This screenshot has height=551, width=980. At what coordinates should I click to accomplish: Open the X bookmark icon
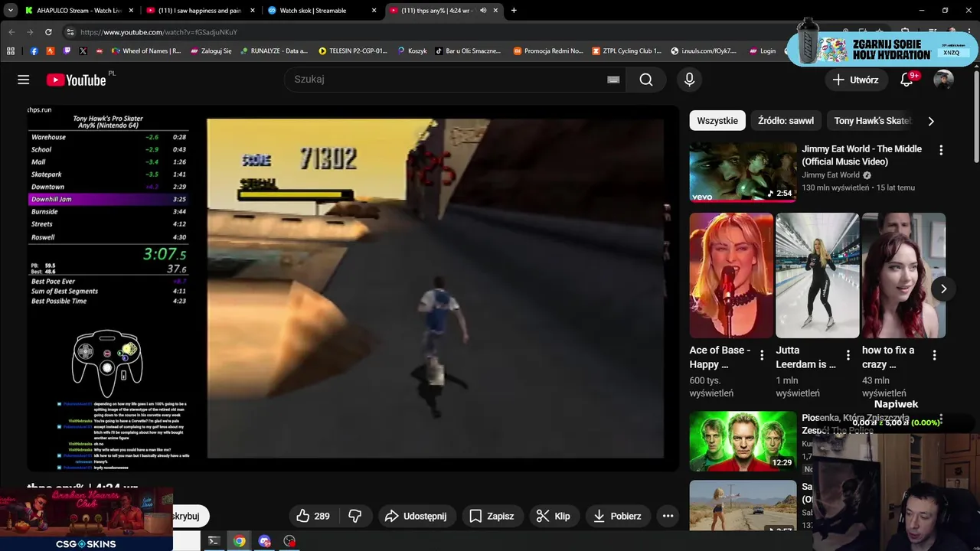pyautogui.click(x=83, y=51)
